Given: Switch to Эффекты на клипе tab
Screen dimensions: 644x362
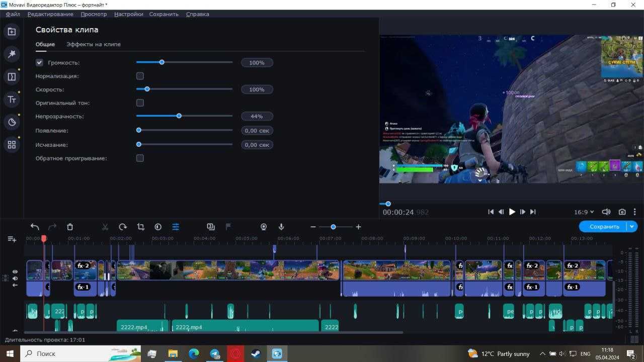Looking at the screenshot, I should click(x=94, y=44).
